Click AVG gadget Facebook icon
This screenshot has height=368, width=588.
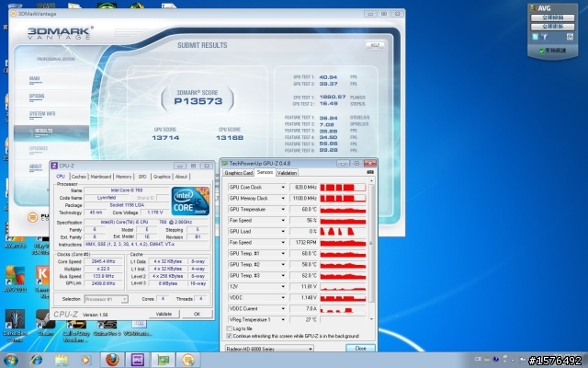point(544,37)
